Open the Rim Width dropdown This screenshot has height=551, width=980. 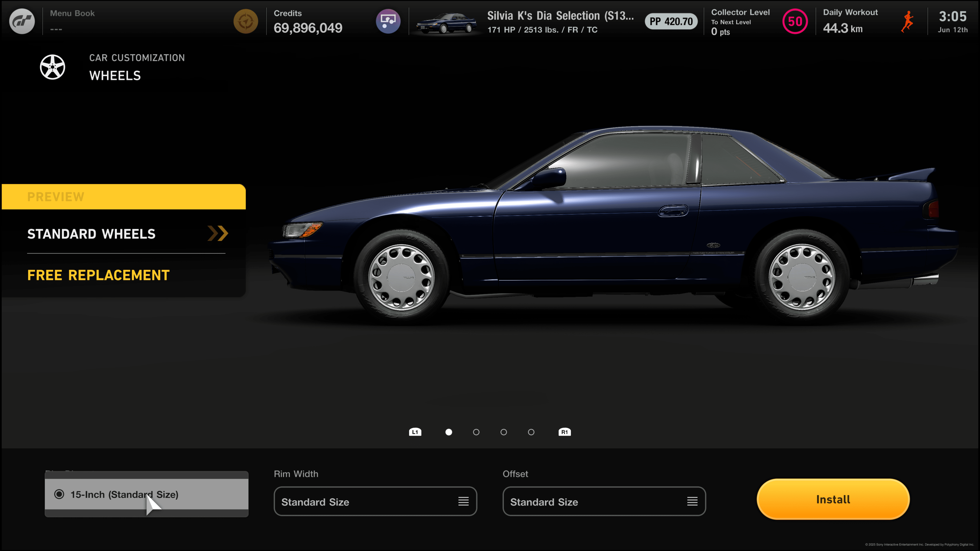(x=375, y=502)
